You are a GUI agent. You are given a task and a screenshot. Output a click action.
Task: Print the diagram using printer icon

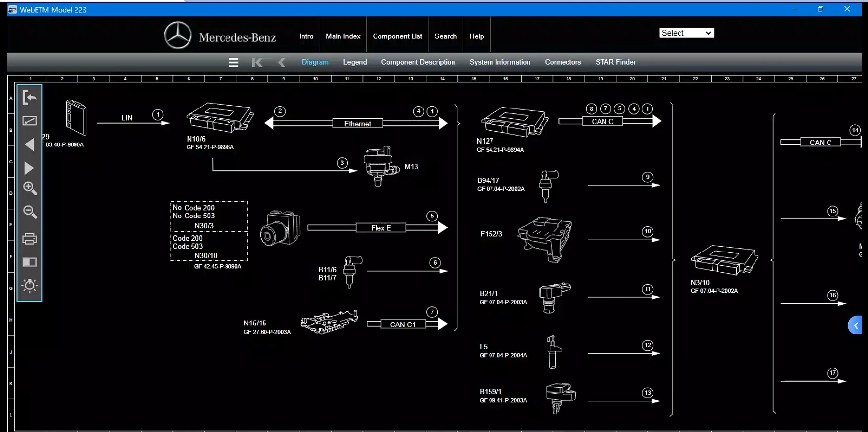30,239
